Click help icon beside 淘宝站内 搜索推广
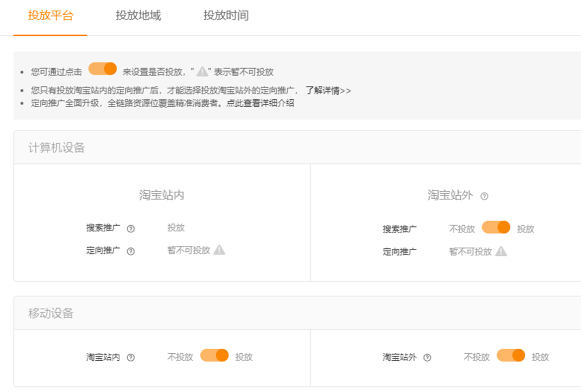 point(131,229)
